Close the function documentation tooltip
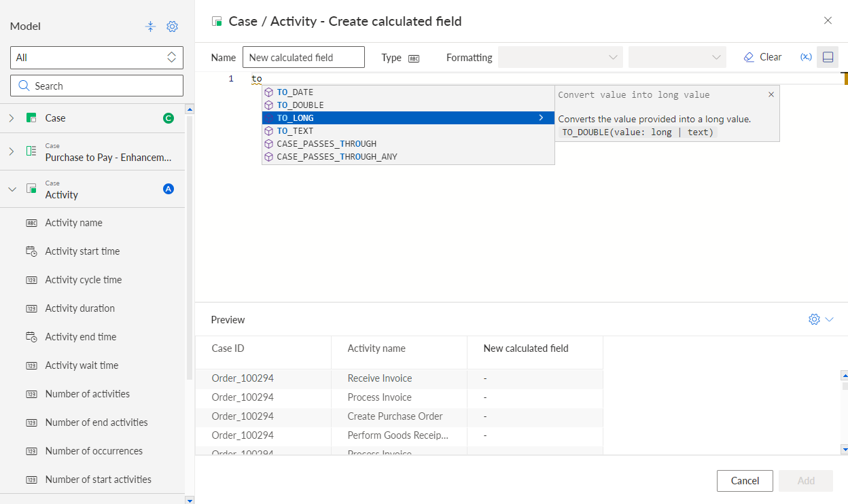This screenshot has width=848, height=504. [771, 94]
